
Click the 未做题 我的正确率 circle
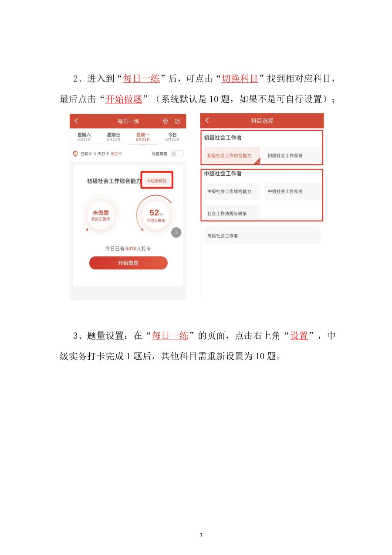[x=101, y=215]
